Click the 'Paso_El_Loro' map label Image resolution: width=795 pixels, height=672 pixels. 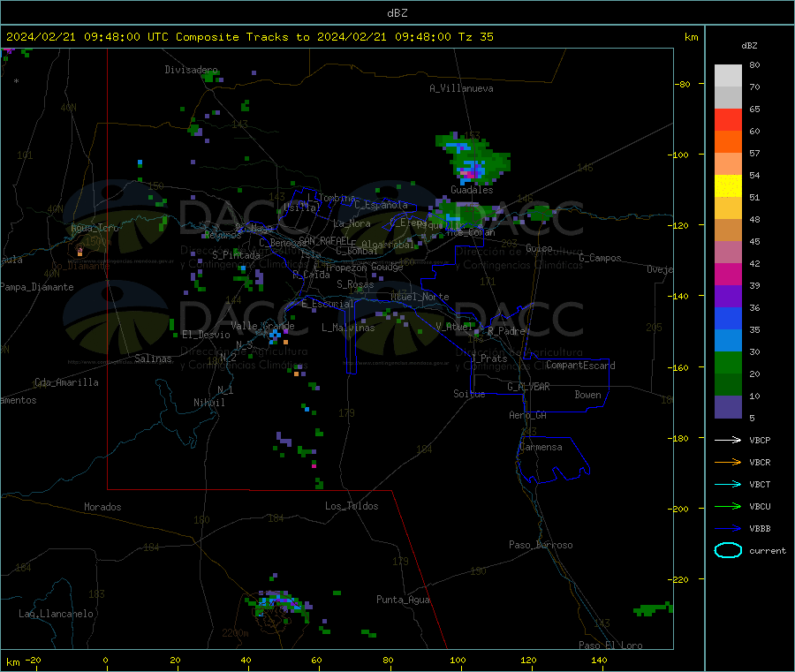611,646
